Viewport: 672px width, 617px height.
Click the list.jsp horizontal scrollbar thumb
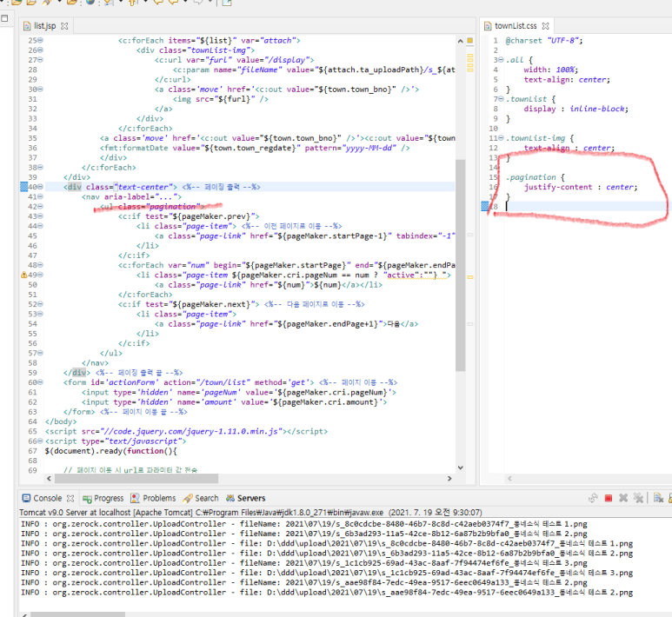pyautogui.click(x=136, y=479)
